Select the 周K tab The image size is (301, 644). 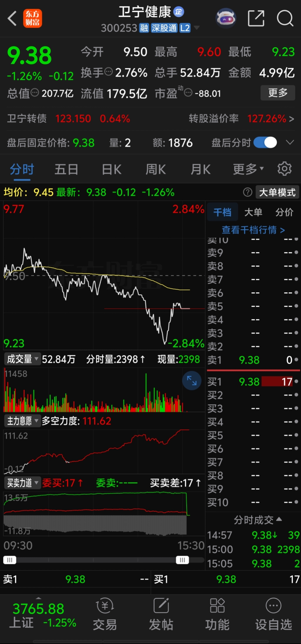coord(156,169)
